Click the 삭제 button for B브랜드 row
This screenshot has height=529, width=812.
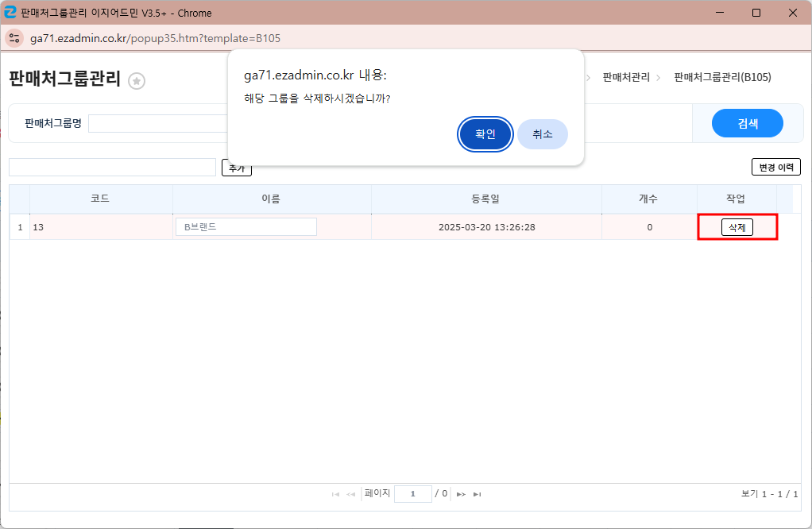(737, 227)
